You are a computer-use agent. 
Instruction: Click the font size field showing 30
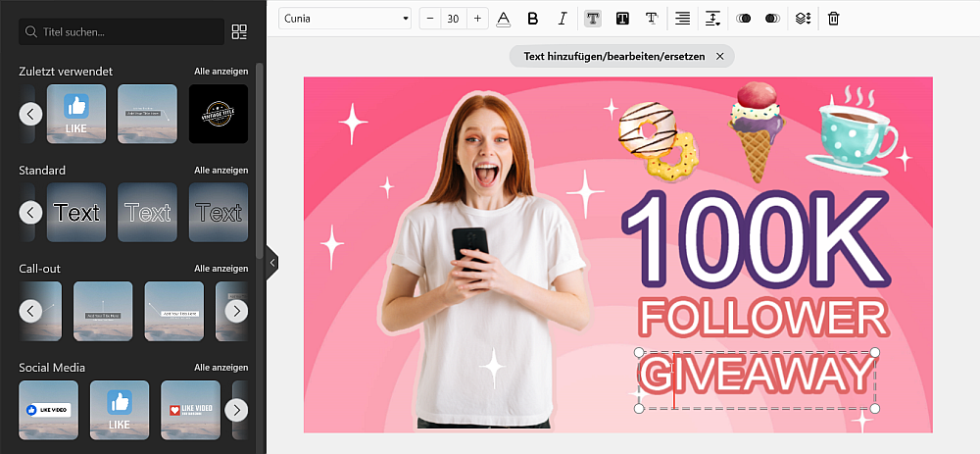[x=454, y=19]
